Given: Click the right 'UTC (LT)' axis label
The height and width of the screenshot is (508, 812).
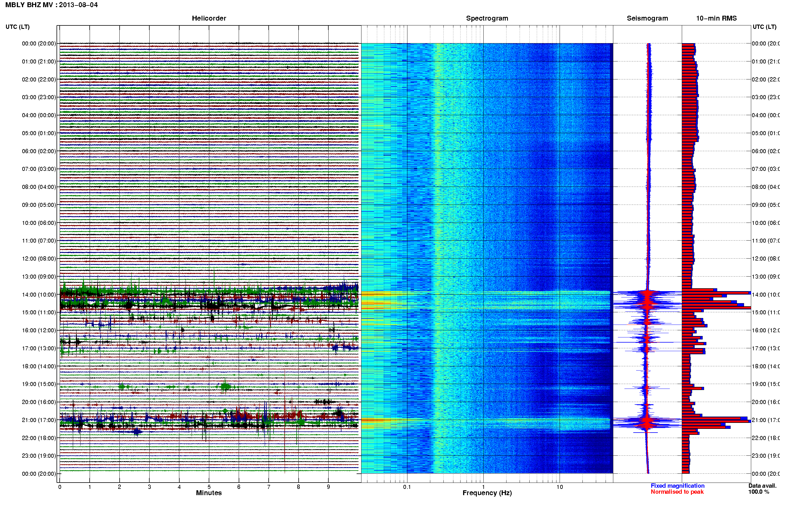Looking at the screenshot, I should pyautogui.click(x=764, y=27).
